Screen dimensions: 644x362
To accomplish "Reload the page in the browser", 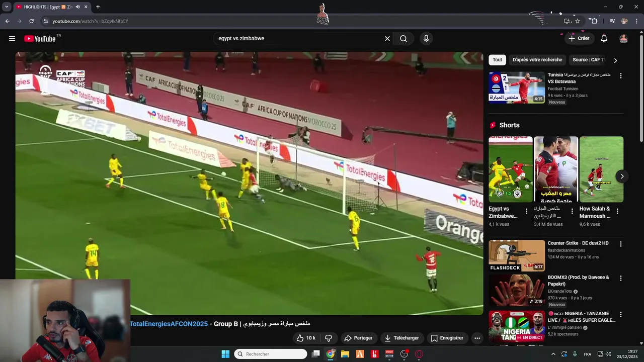I will click(x=31, y=21).
